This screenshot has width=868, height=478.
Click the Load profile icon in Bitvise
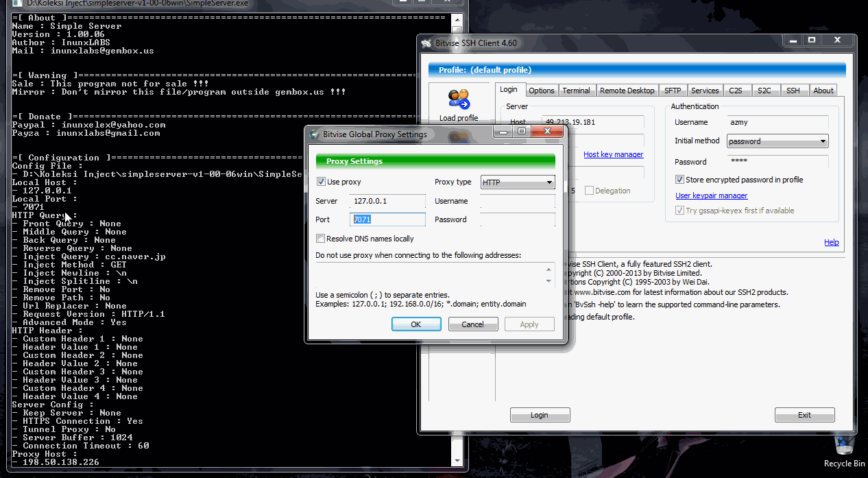[x=459, y=99]
